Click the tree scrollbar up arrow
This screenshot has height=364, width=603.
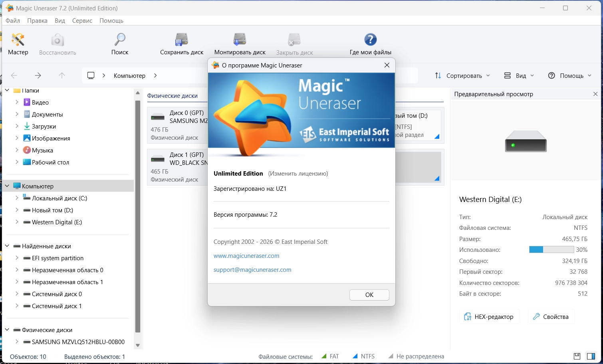(x=138, y=93)
